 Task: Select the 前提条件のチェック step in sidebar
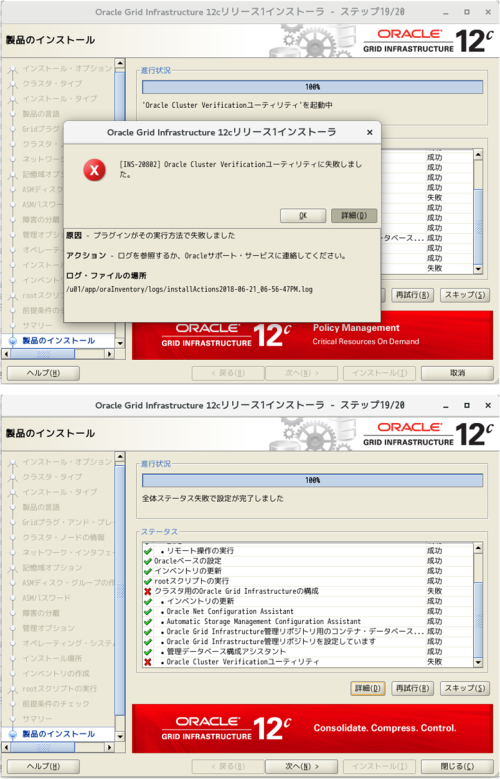[56, 703]
